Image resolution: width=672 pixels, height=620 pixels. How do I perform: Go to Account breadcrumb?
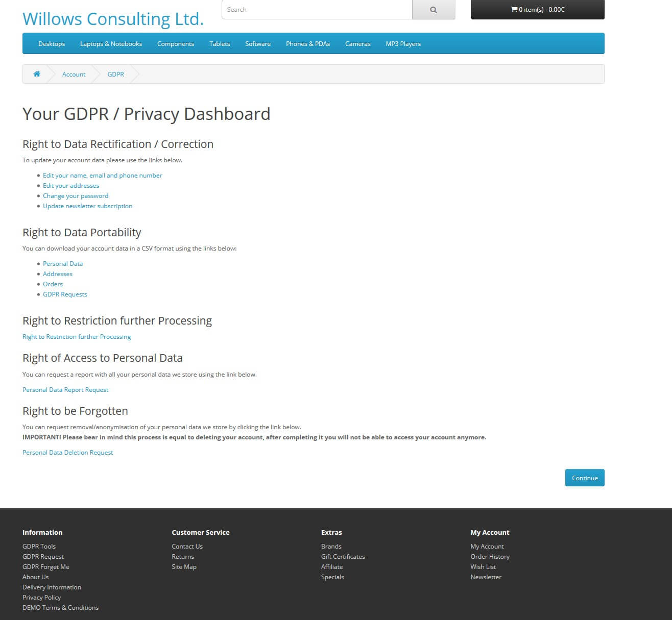pyautogui.click(x=74, y=75)
